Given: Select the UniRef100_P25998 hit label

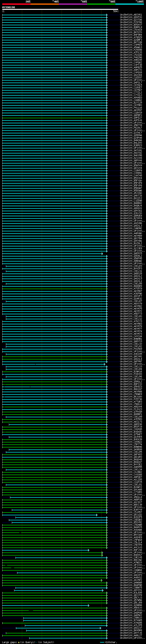Looking at the screenshot, I should [x=131, y=50].
